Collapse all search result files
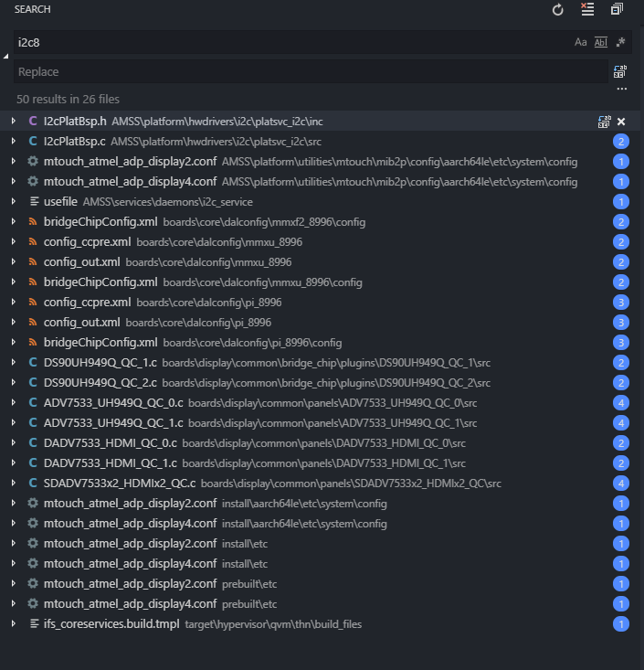The height and width of the screenshot is (670, 644). (x=617, y=10)
